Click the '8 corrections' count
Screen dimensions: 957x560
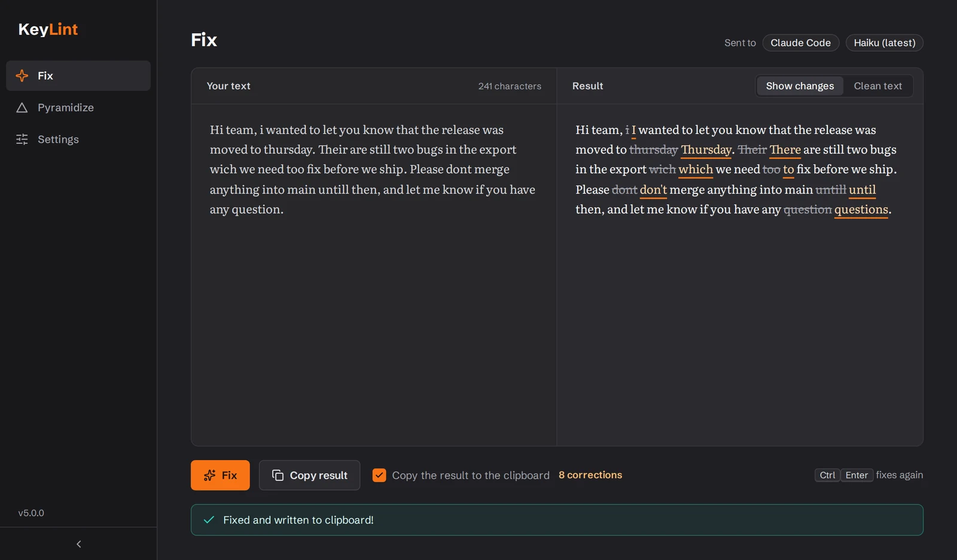(590, 475)
